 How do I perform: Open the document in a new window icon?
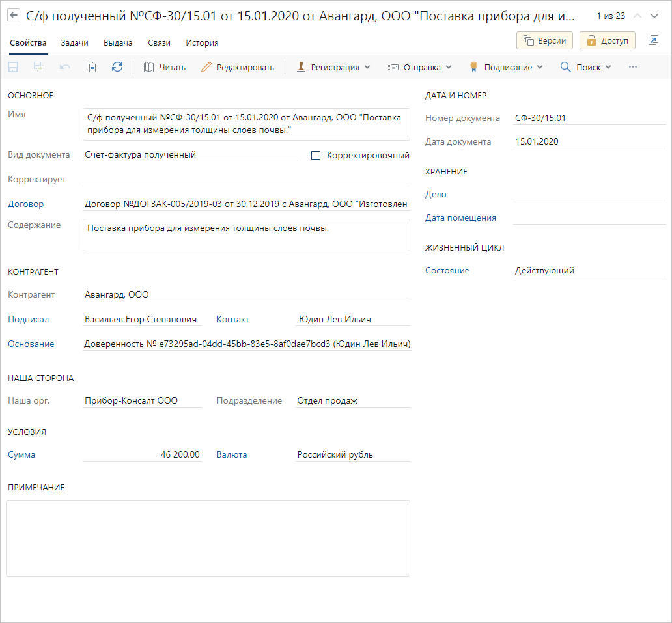(653, 40)
